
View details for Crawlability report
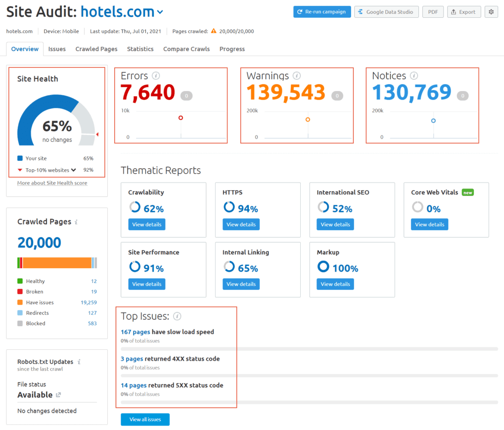[x=147, y=224]
